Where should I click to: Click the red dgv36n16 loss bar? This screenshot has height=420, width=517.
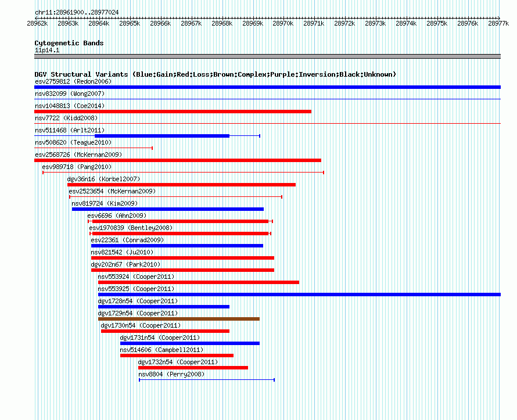[x=181, y=185]
